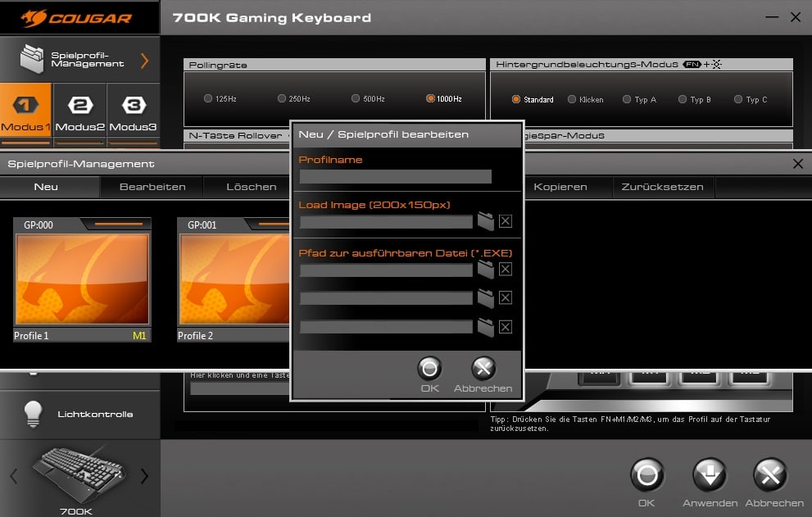Browse folder for Load Image field
This screenshot has width=812, height=517.
pos(486,221)
